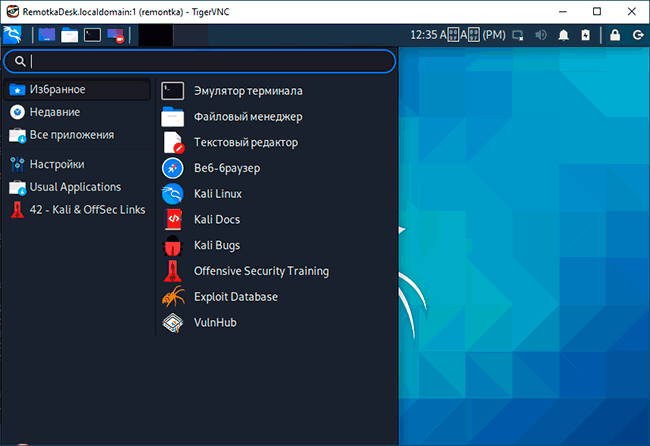Open VulnHub entry
The height and width of the screenshot is (446, 650).
click(x=277, y=322)
